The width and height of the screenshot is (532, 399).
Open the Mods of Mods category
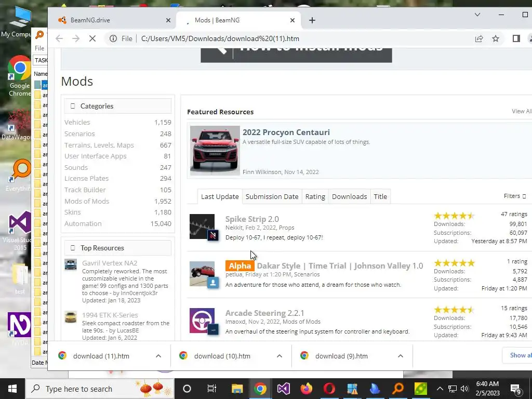[87, 201]
